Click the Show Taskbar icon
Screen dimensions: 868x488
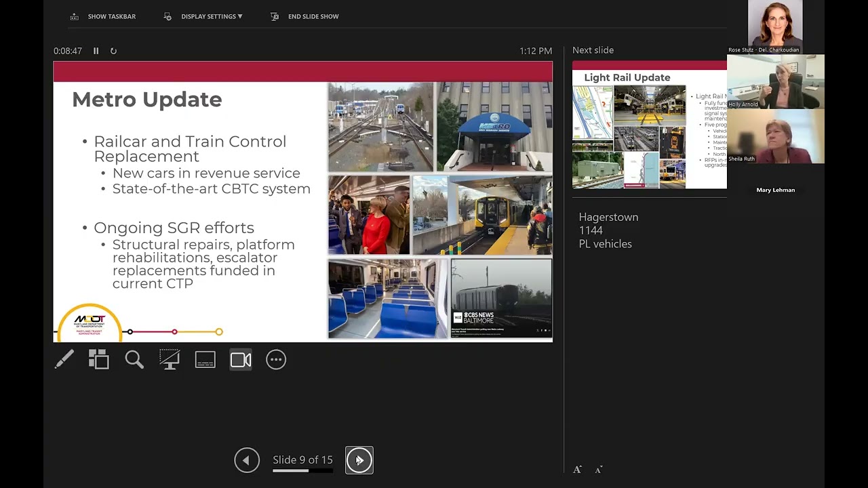click(75, 16)
